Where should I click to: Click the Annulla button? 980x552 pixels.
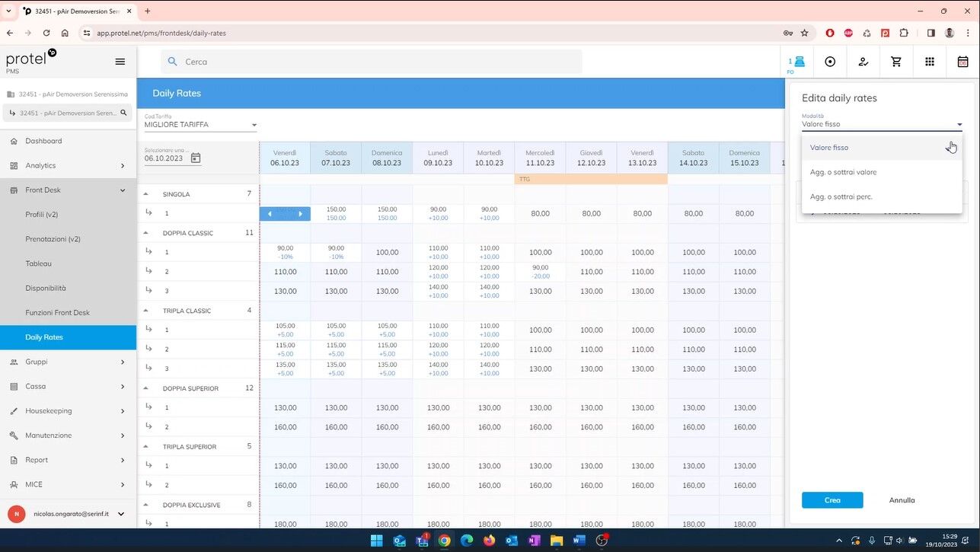902,500
